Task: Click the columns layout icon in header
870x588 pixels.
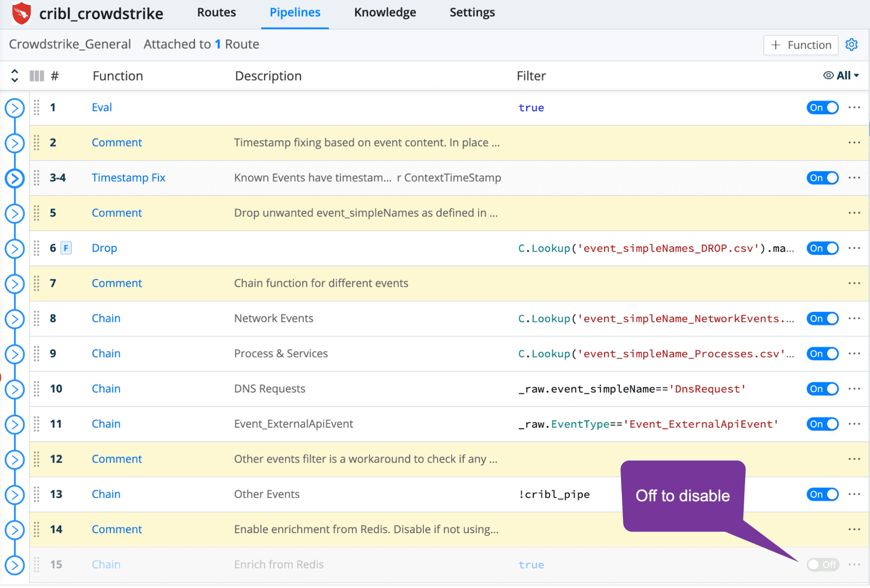Action: 37,76
